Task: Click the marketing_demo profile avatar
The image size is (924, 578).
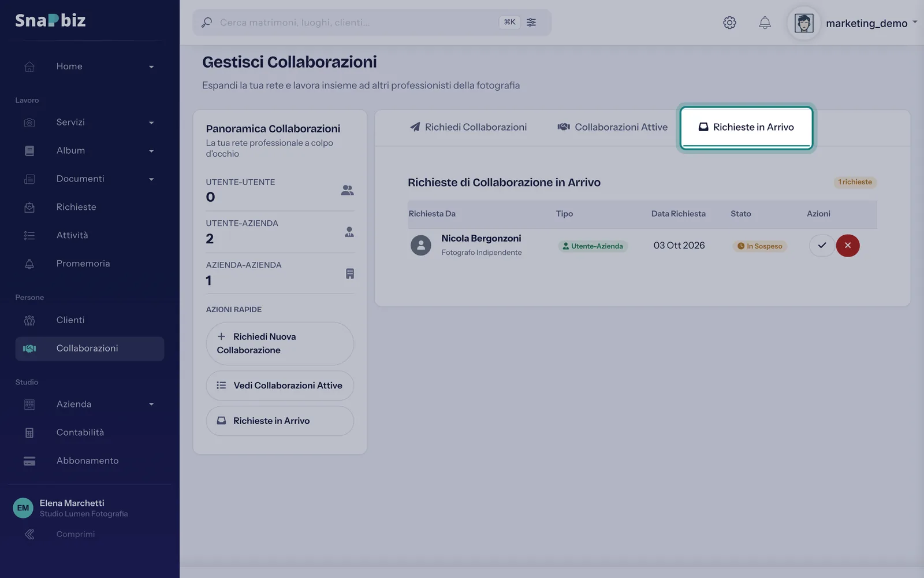Action: (804, 23)
